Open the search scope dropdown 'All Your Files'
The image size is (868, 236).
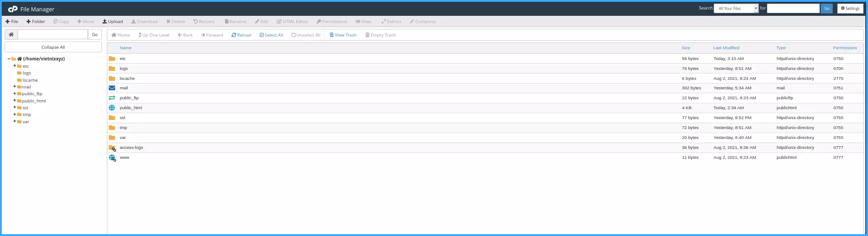(736, 8)
